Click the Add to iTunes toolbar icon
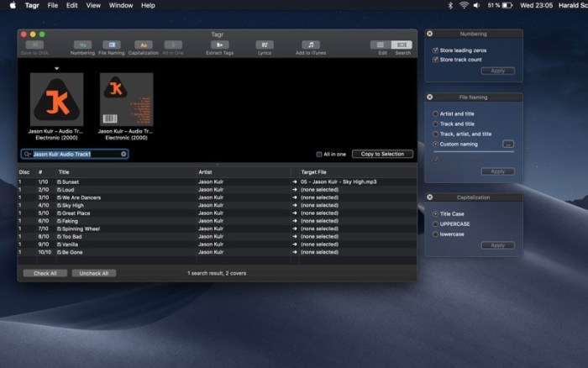 311,45
